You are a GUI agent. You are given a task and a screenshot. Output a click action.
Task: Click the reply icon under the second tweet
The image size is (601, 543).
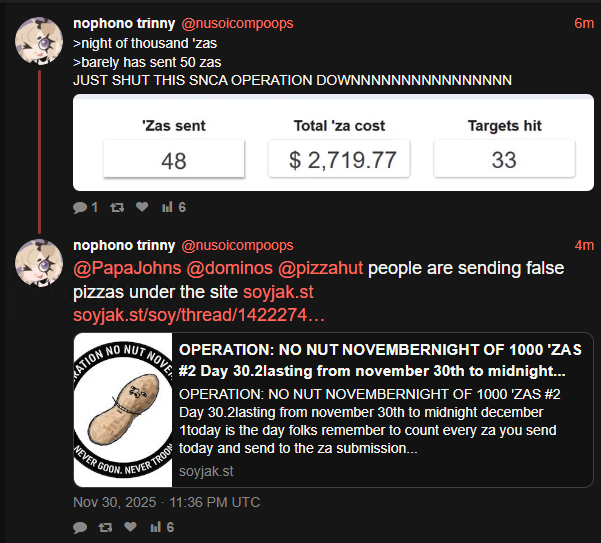coord(80,527)
